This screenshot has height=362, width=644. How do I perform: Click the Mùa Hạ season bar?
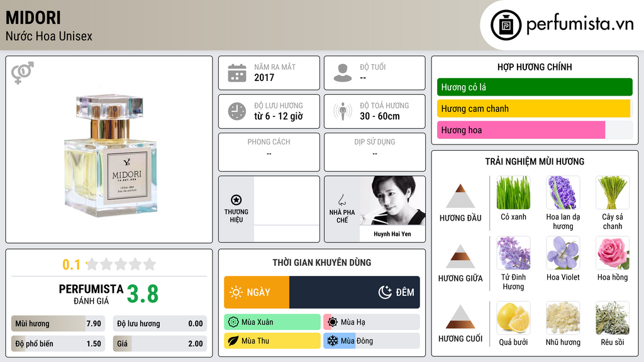(372, 322)
